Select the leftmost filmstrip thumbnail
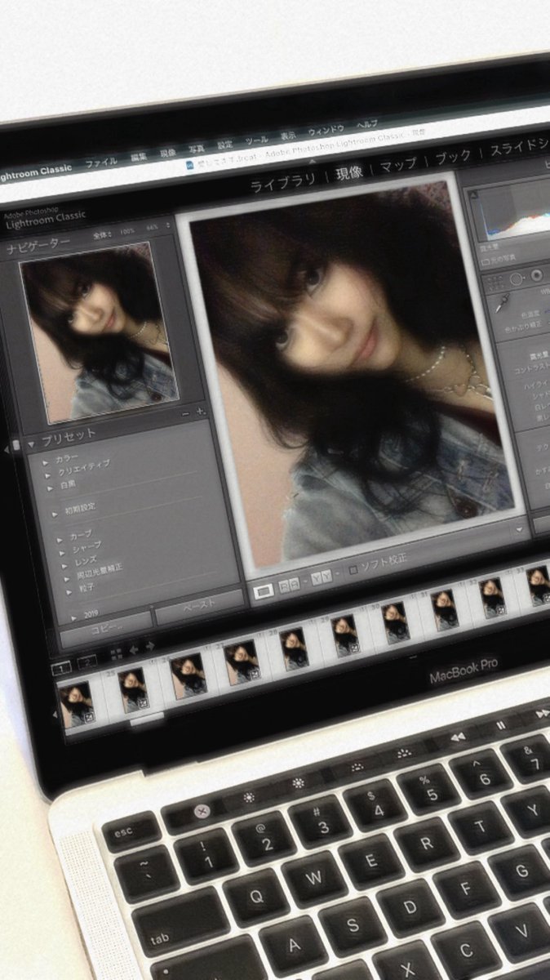This screenshot has width=550, height=980. (x=77, y=705)
